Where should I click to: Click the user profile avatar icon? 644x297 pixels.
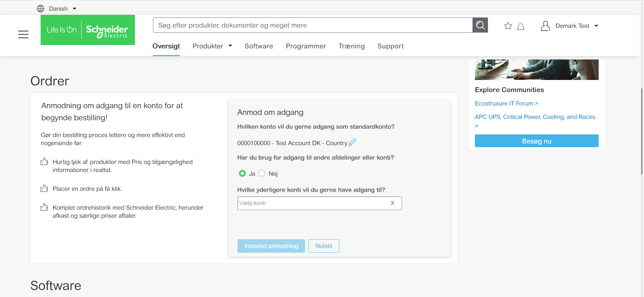point(545,26)
